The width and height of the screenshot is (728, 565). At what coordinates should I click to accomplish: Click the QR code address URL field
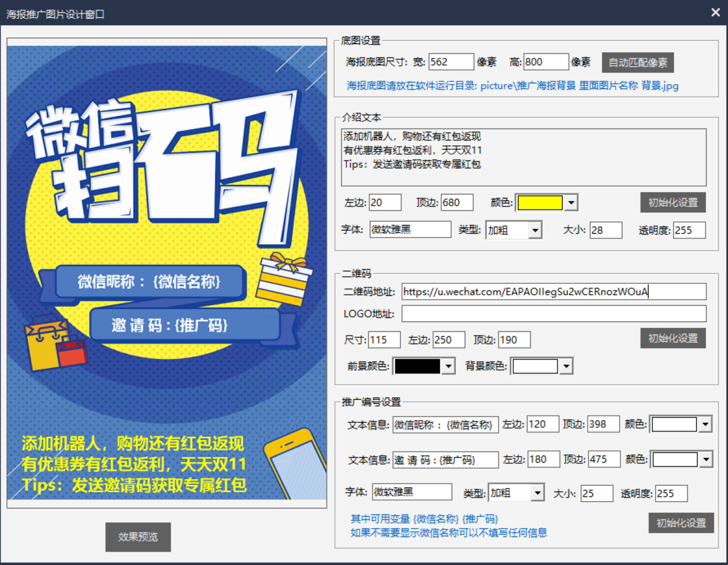click(554, 291)
